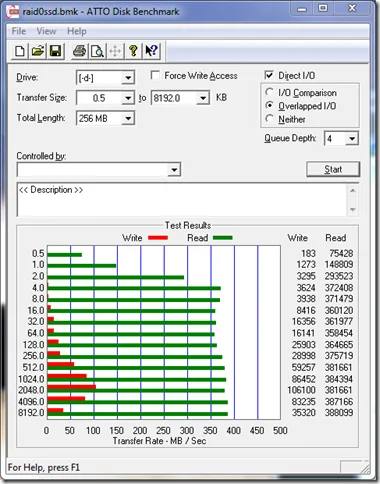Viewport: 380px width, 484px height.
Task: Close the ATTO Disk Benchmark window
Action: [x=352, y=9]
